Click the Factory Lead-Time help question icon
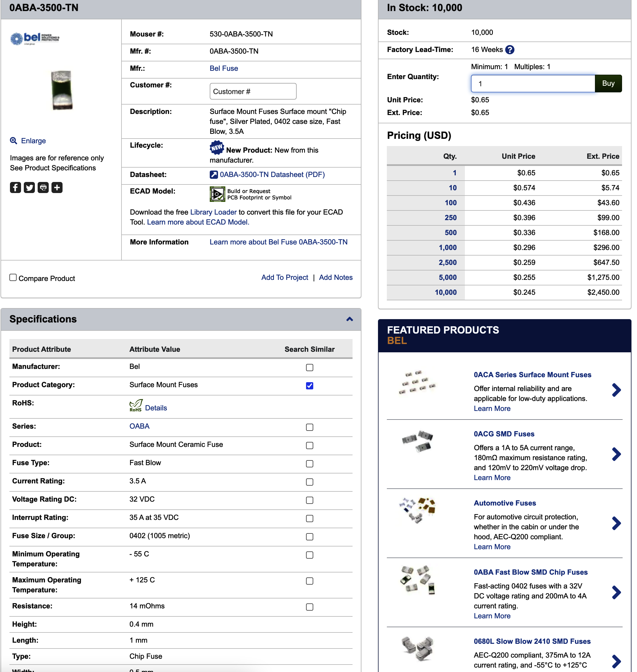This screenshot has width=637, height=672. pyautogui.click(x=510, y=50)
